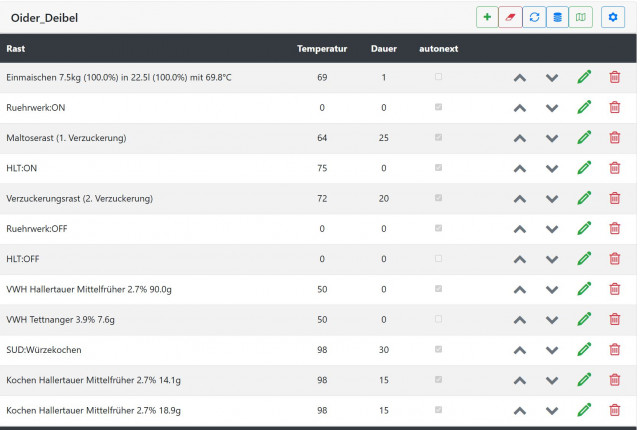Edit the VWH Tettnanger 3.9% 7.6g row
This screenshot has width=640, height=430.
tap(584, 320)
